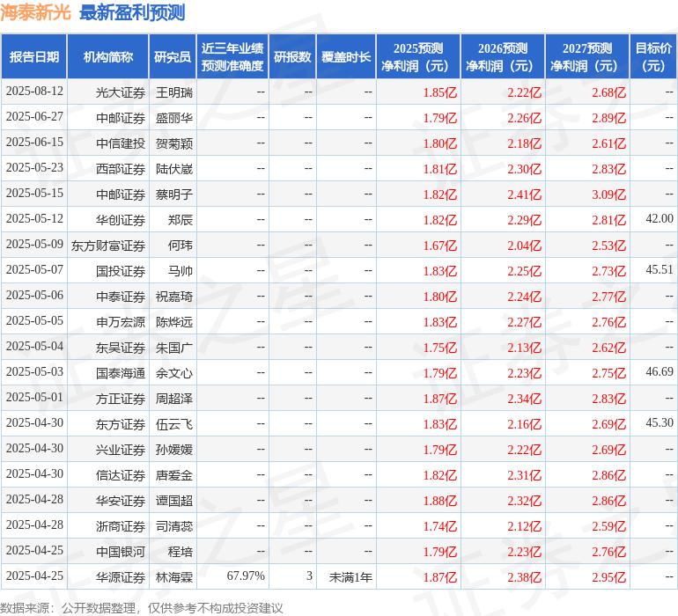Select the 报告日期 column header
The image size is (678, 616).
(33, 57)
